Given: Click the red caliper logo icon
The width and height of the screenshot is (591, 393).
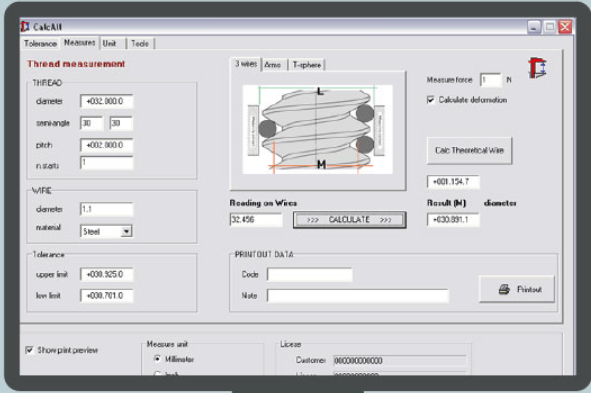Looking at the screenshot, I should 537,68.
